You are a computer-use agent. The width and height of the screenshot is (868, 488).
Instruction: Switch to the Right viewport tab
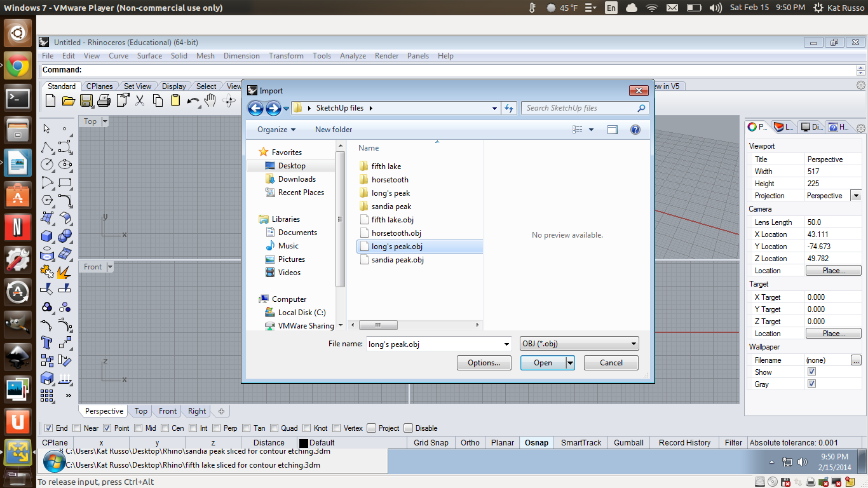pos(197,411)
